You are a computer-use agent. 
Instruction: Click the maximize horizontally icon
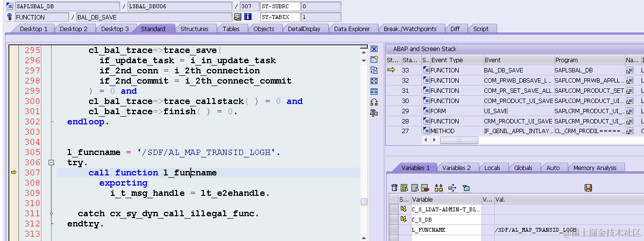click(374, 91)
